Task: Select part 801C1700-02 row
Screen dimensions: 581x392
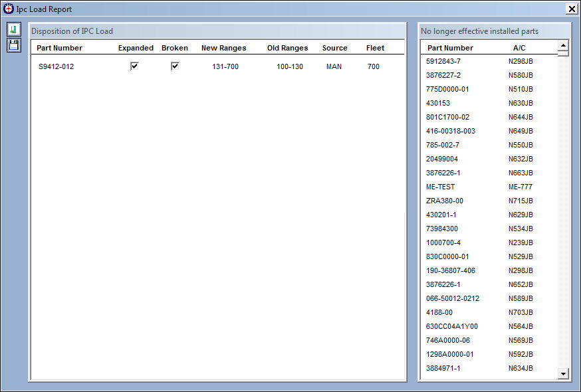Action: tap(489, 117)
